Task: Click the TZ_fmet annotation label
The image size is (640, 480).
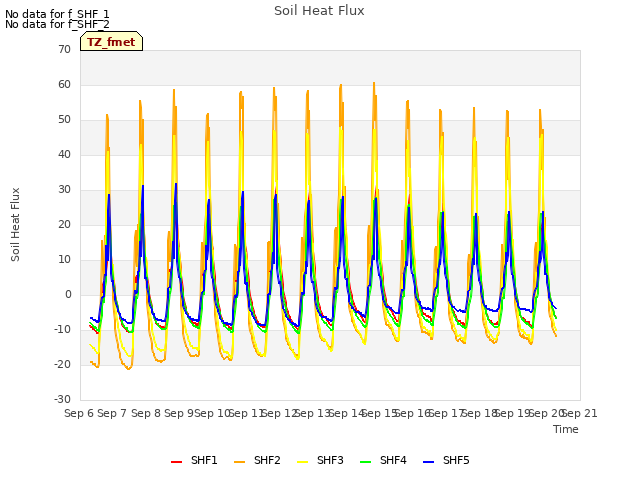Action: click(111, 42)
